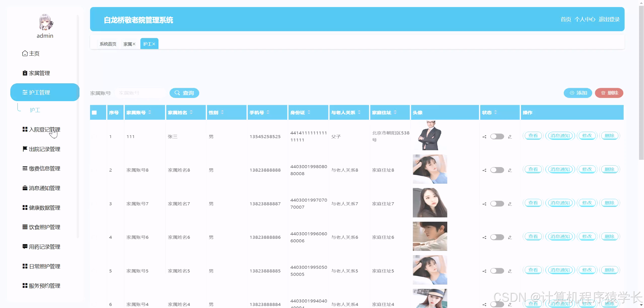
Task: Click share icon in row 家属姓名6
Action: click(484, 238)
